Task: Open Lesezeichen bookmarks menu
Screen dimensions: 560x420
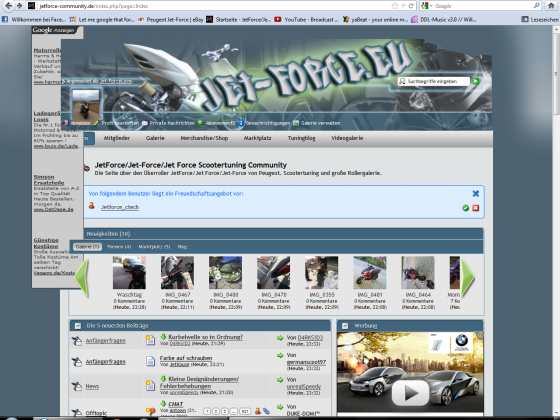Action: click(x=540, y=19)
